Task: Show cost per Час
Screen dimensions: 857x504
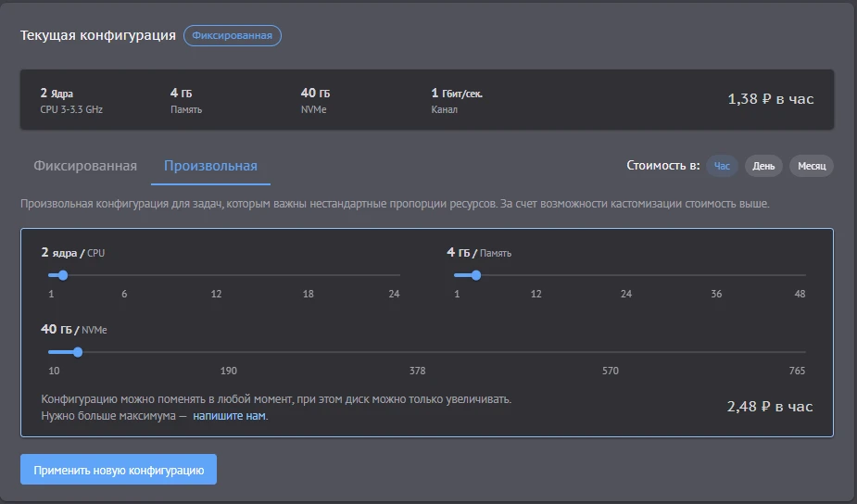Action: click(722, 166)
